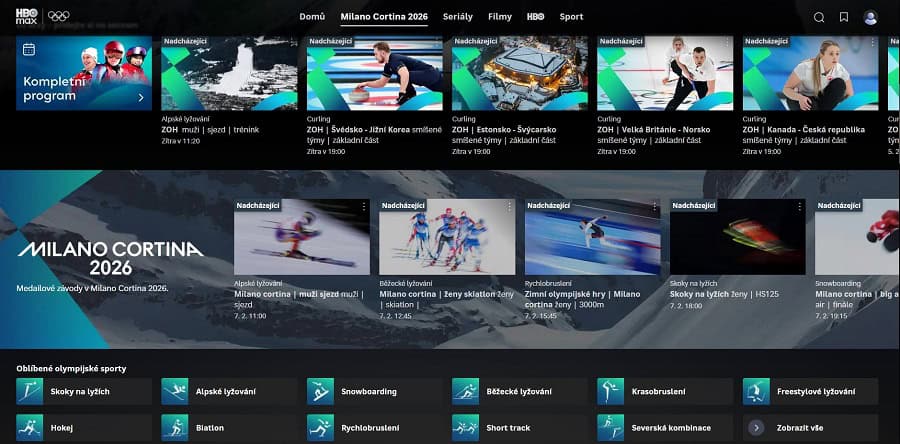Screen dimensions: 900x444
Task: Open options menu on muži sjezd card
Action: click(363, 206)
